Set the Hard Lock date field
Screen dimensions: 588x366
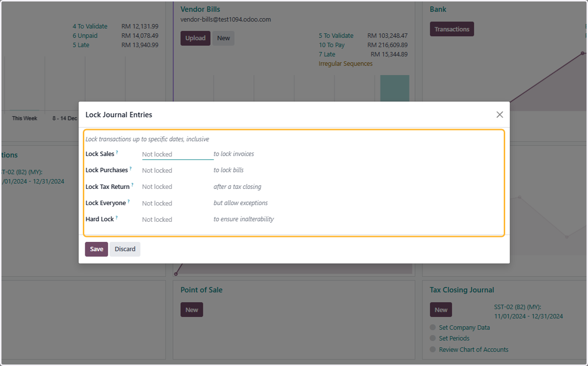[177, 219]
